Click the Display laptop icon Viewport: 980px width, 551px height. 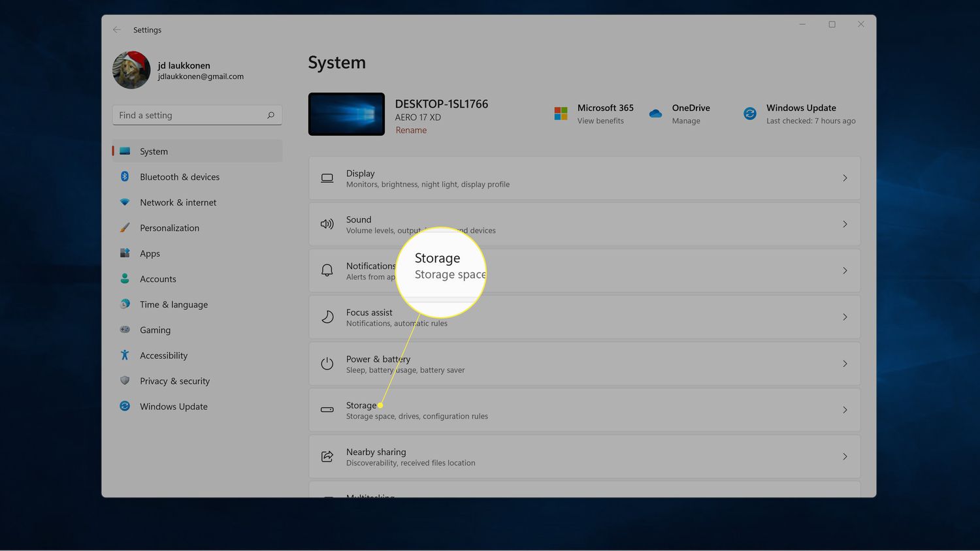327,178
